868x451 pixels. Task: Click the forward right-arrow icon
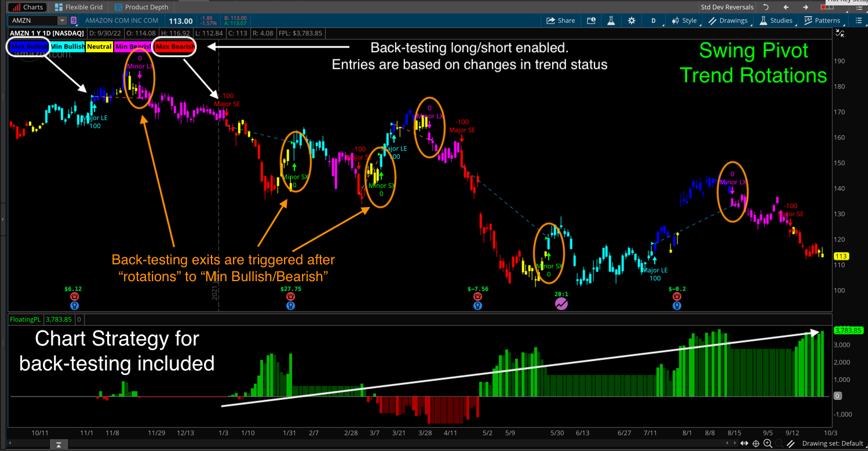pos(805,7)
